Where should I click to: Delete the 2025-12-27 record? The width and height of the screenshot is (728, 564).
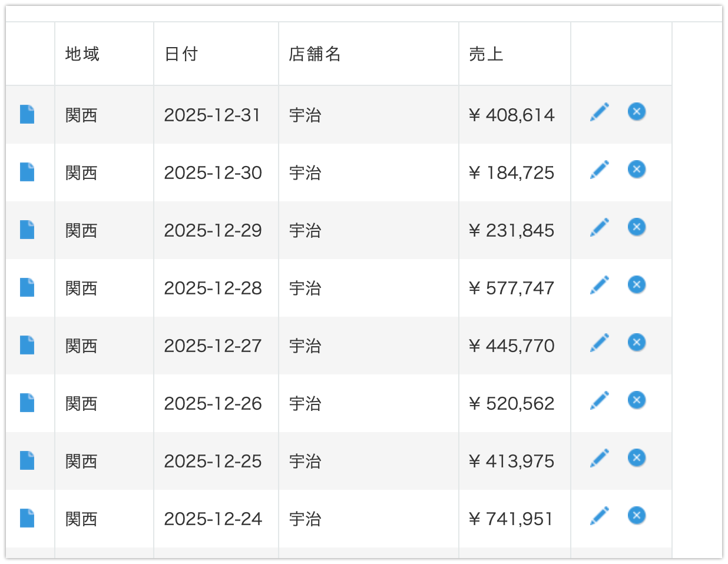point(636,342)
